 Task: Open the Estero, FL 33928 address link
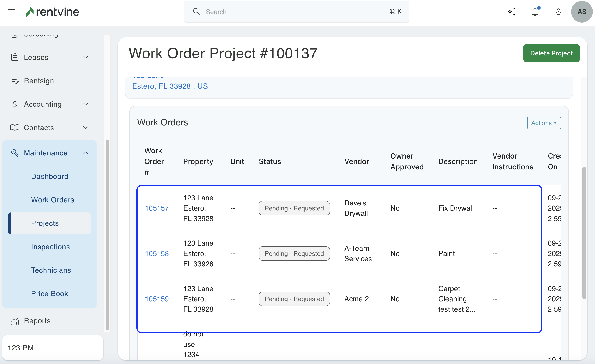click(x=170, y=86)
